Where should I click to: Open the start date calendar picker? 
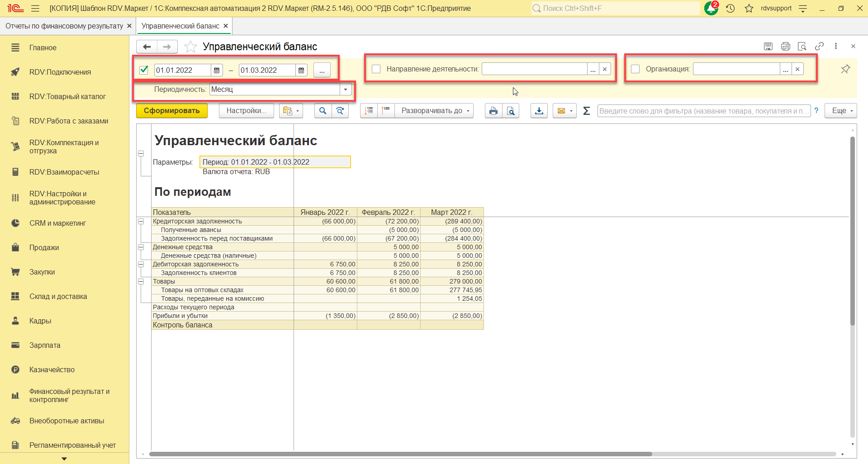(217, 71)
